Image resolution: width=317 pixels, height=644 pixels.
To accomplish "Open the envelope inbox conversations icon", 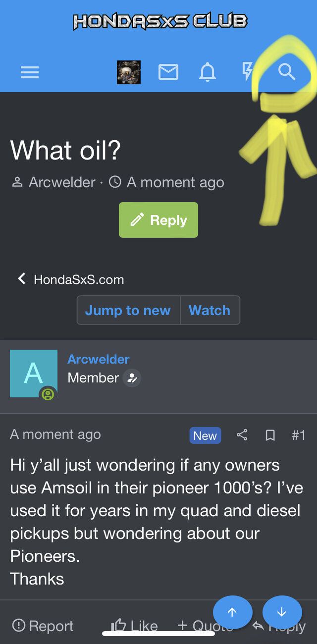I will point(168,72).
